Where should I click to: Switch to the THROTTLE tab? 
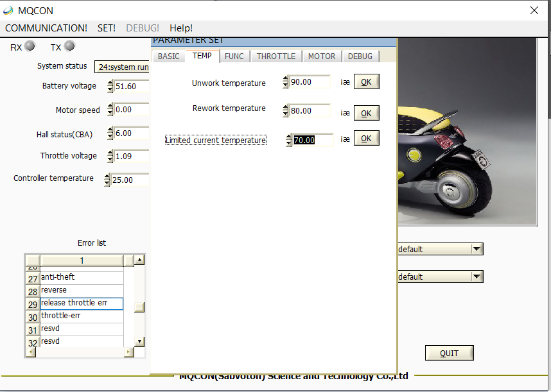click(276, 56)
